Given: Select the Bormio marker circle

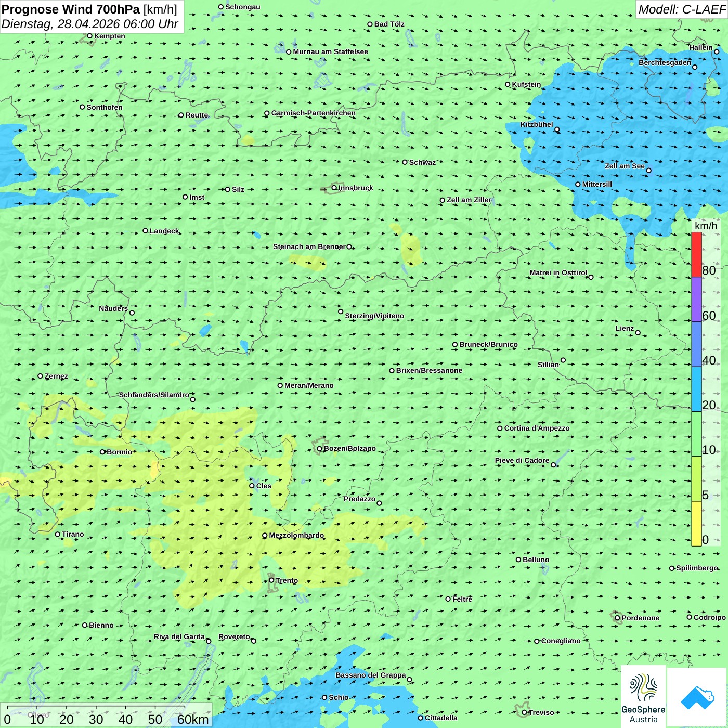Looking at the screenshot, I should (102, 452).
